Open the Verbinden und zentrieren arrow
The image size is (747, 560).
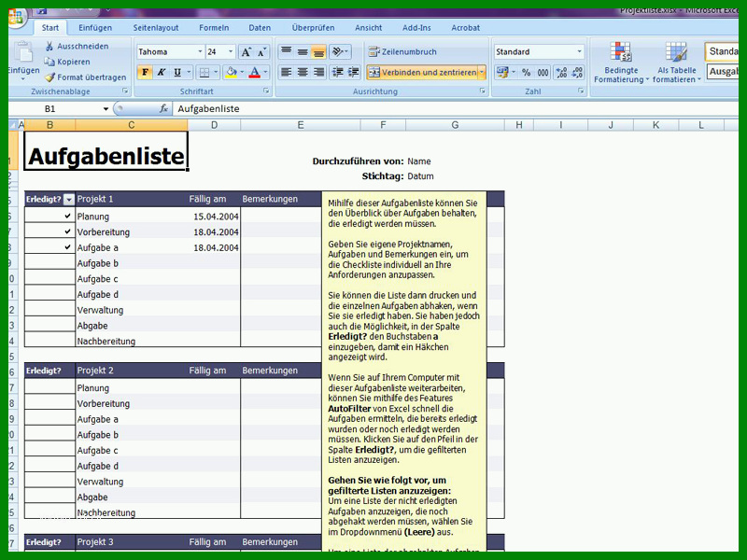[482, 73]
